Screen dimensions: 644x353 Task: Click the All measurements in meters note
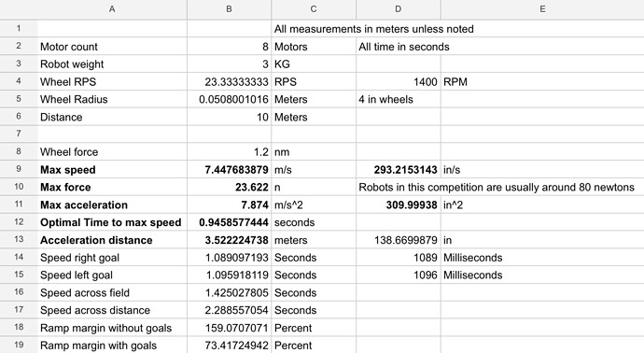click(x=373, y=29)
